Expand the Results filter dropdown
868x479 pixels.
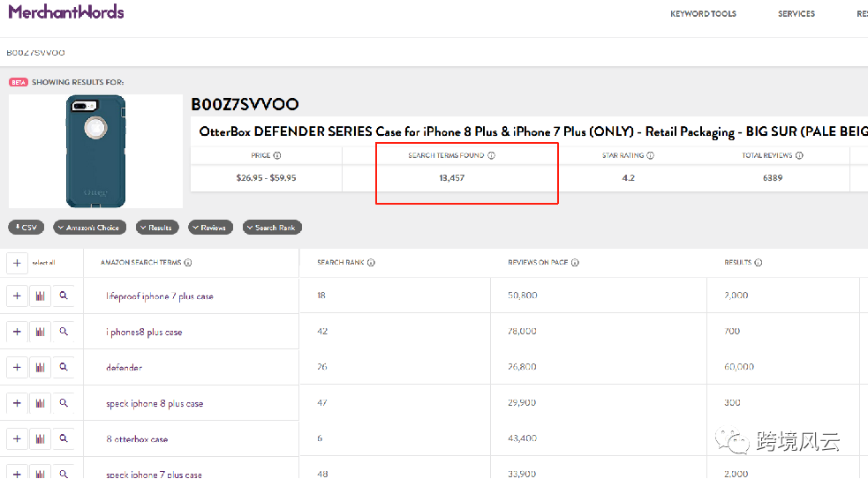pyautogui.click(x=157, y=228)
